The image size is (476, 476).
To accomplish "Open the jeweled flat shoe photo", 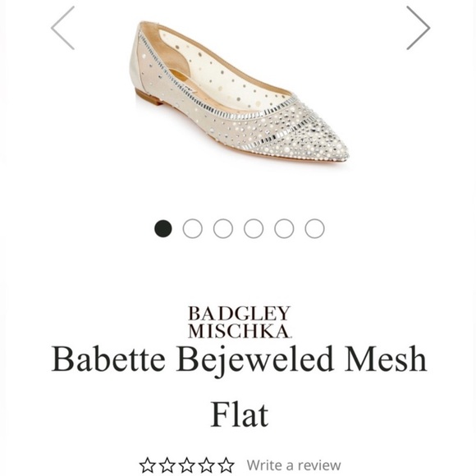I will pos(239,93).
